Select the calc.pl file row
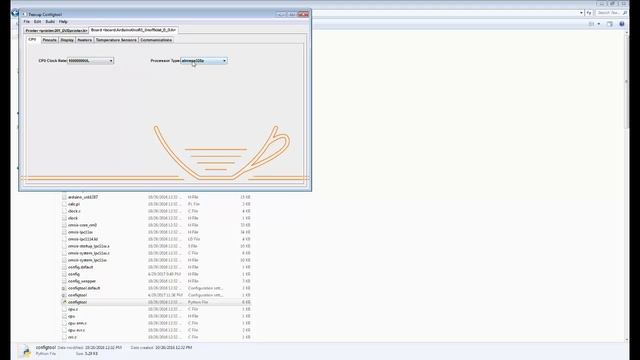Viewport: 640px width, 360px height. (156, 204)
